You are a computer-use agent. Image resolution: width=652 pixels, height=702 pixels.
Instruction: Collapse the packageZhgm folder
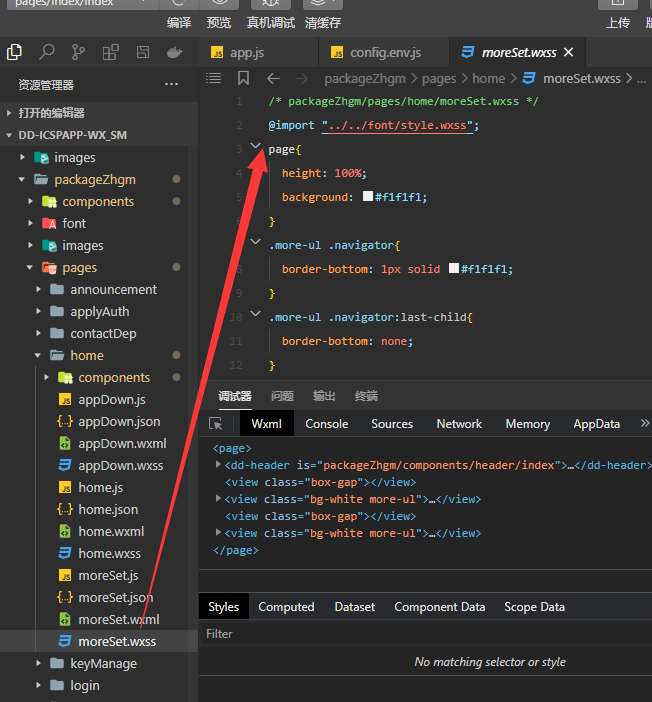point(23,179)
